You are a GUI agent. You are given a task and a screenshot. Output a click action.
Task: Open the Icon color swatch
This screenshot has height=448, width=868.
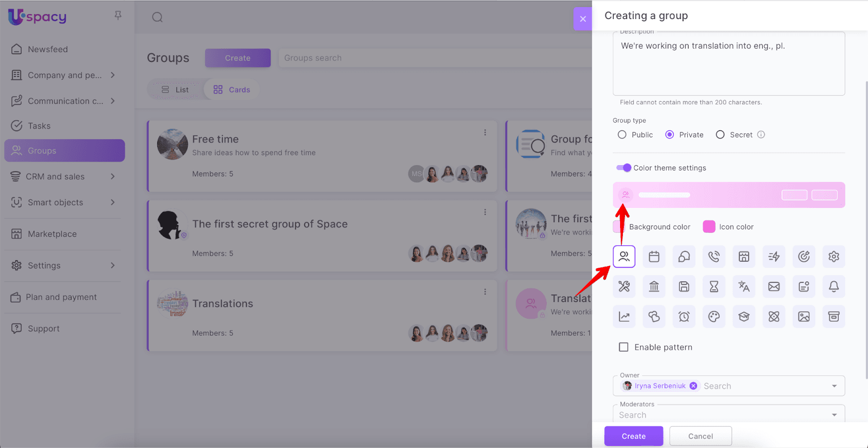point(709,227)
